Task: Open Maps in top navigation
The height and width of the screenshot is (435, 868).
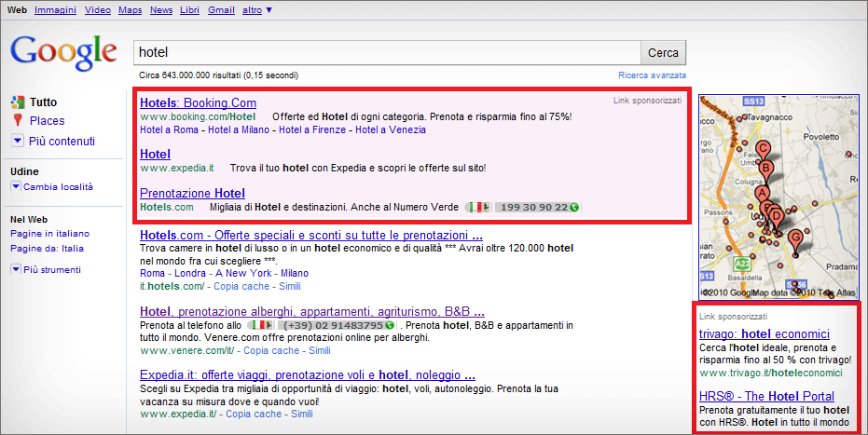Action: pos(131,10)
